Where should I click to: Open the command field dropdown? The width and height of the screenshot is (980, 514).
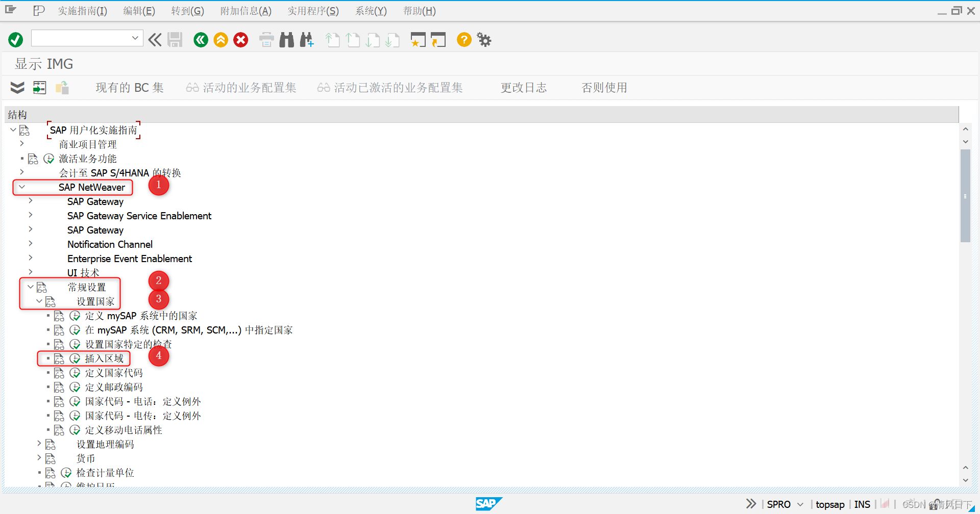pyautogui.click(x=135, y=38)
